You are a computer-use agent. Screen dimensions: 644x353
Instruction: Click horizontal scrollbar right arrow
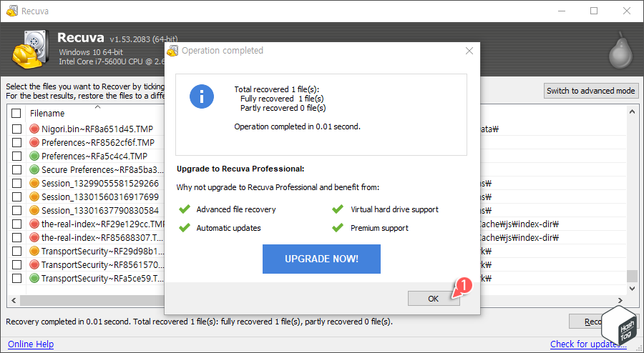point(620,301)
